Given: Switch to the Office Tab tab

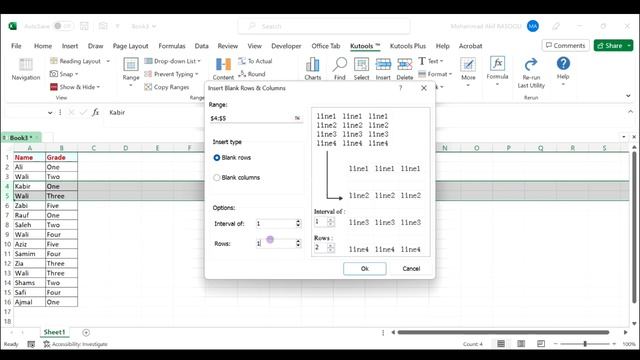Looking at the screenshot, I should point(326,46).
